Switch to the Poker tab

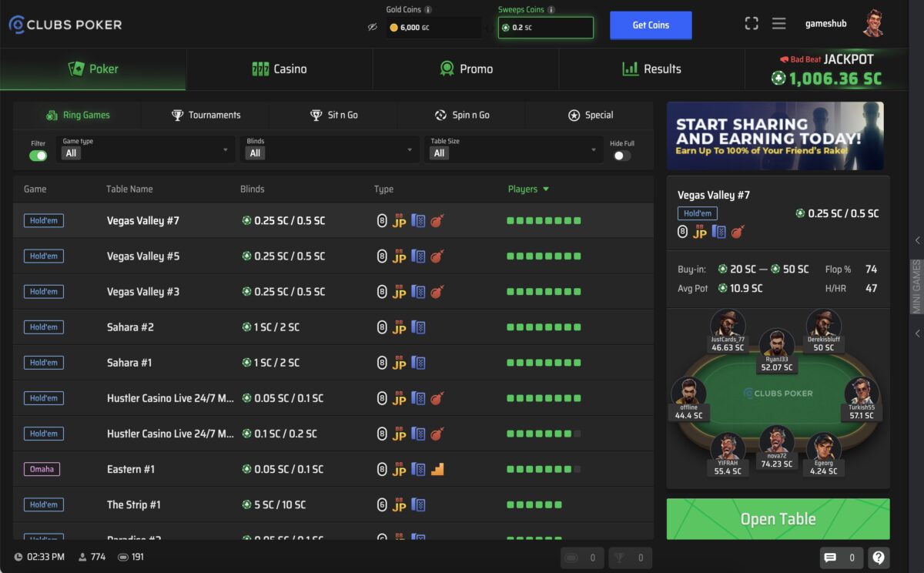pyautogui.click(x=93, y=69)
